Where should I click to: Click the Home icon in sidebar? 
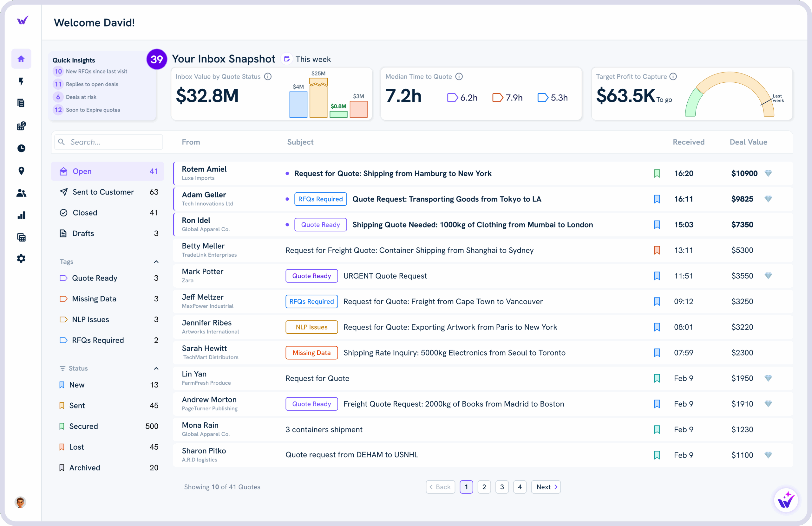21,59
